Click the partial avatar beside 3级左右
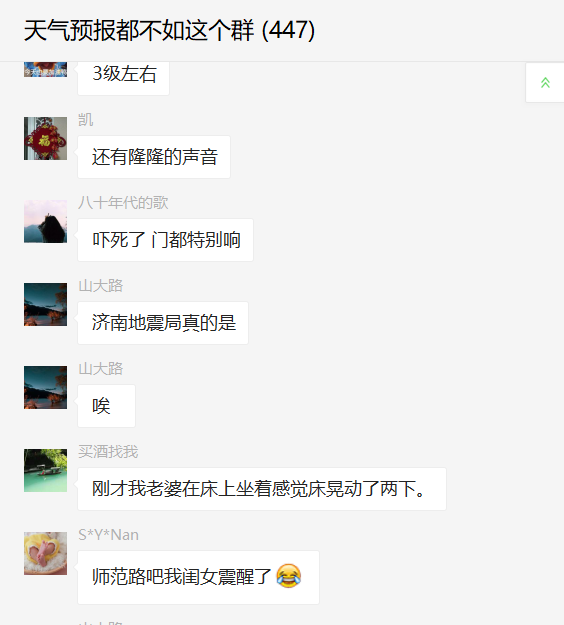Viewport: 564px width, 625px height. point(45,69)
